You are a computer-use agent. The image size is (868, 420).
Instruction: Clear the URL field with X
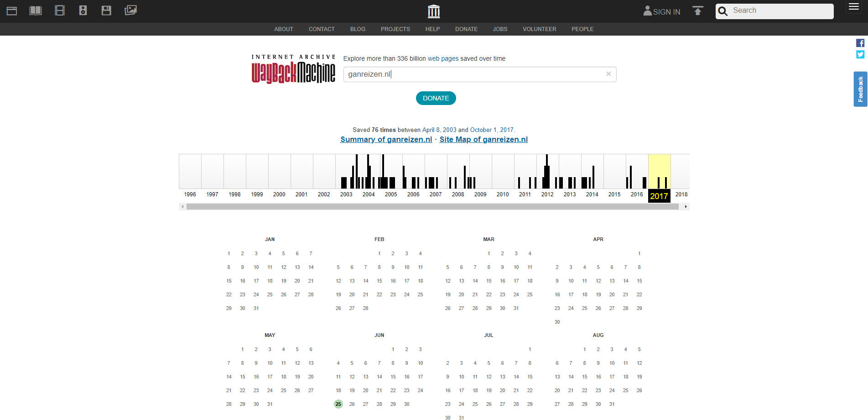608,74
